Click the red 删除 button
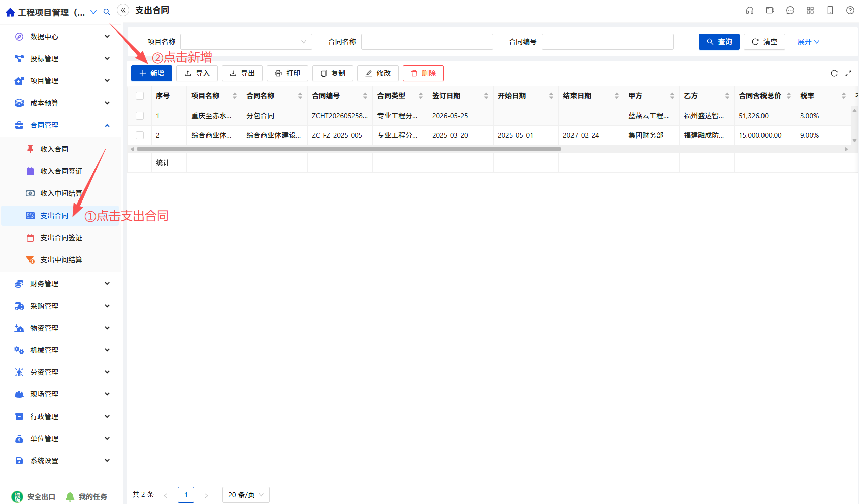Screen dimensions: 859x504 click(423, 73)
